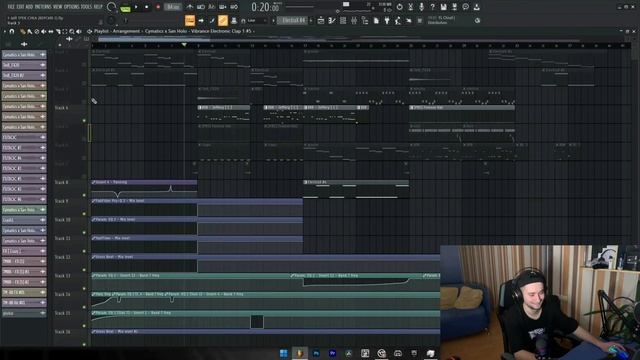Toggle mute dot on Track 9
Viewport: 640px width, 360px height.
click(84, 213)
